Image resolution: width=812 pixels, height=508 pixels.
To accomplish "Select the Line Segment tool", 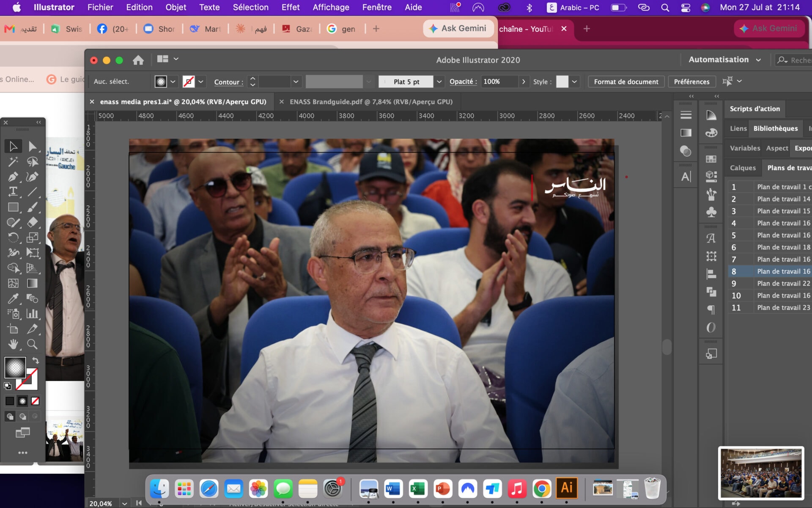I will [x=32, y=192].
